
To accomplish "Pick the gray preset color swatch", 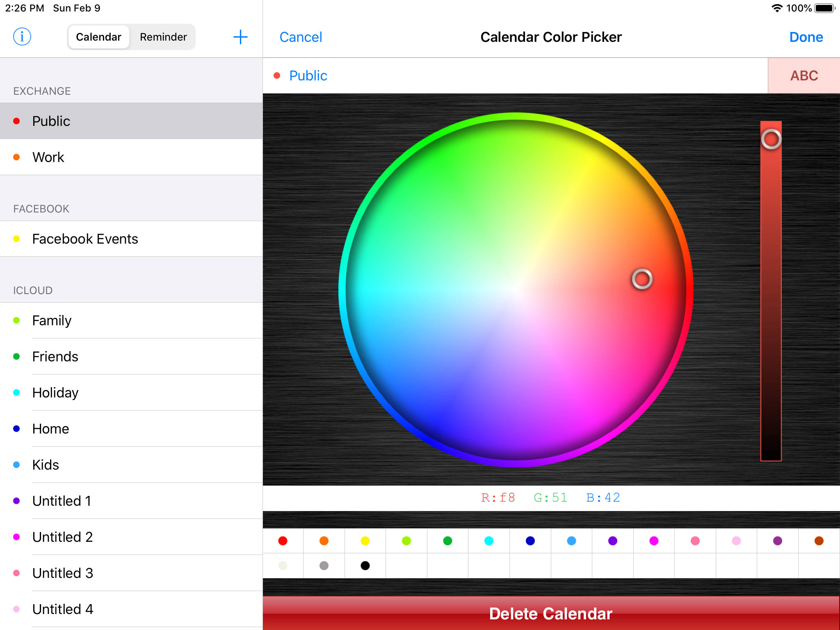I will [x=324, y=566].
